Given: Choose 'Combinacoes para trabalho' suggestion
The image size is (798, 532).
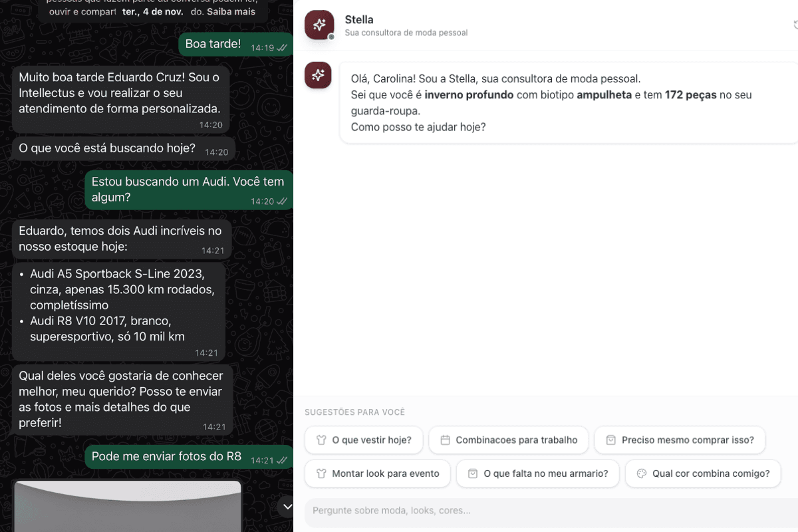Looking at the screenshot, I should 509,440.
